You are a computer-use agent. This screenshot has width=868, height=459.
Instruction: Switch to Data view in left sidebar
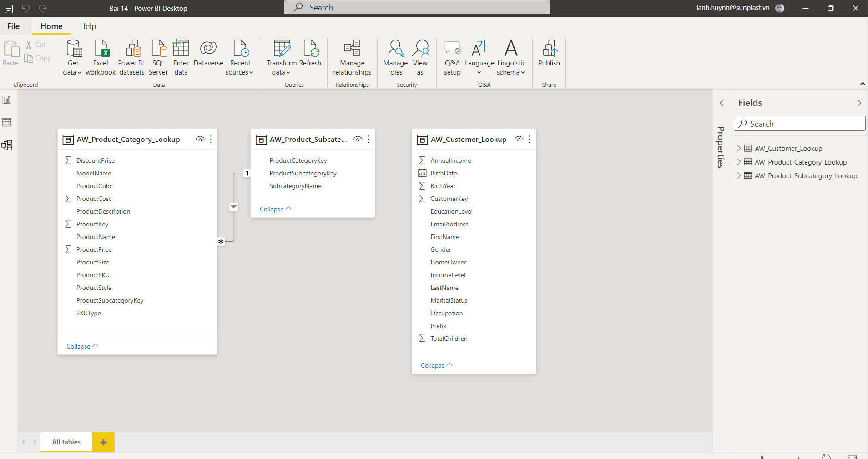pyautogui.click(x=7, y=122)
